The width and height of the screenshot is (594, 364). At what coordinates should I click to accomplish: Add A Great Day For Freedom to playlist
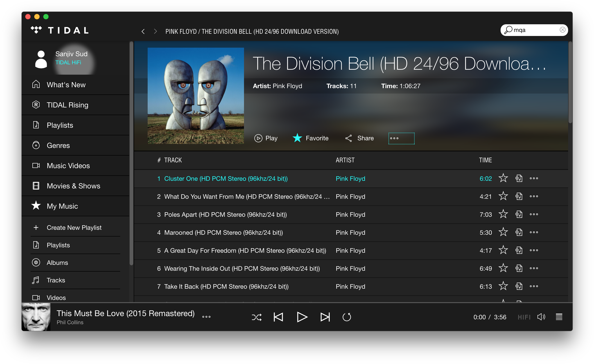tap(519, 250)
